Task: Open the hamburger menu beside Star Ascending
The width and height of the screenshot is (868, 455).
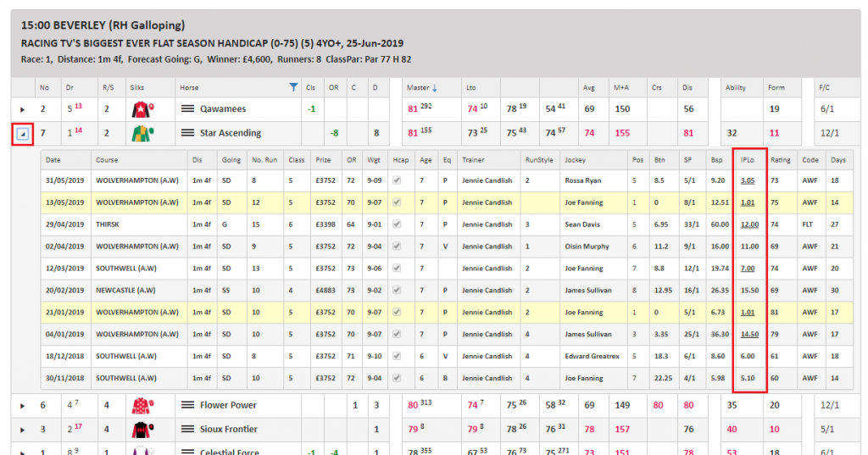Action: pyautogui.click(x=188, y=133)
